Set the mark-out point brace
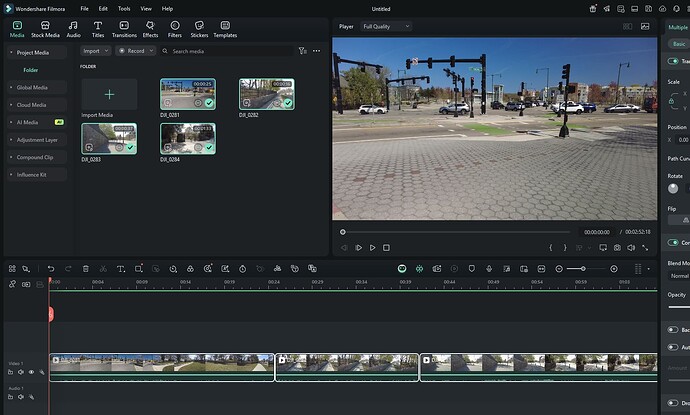The width and height of the screenshot is (690, 415). pos(565,248)
